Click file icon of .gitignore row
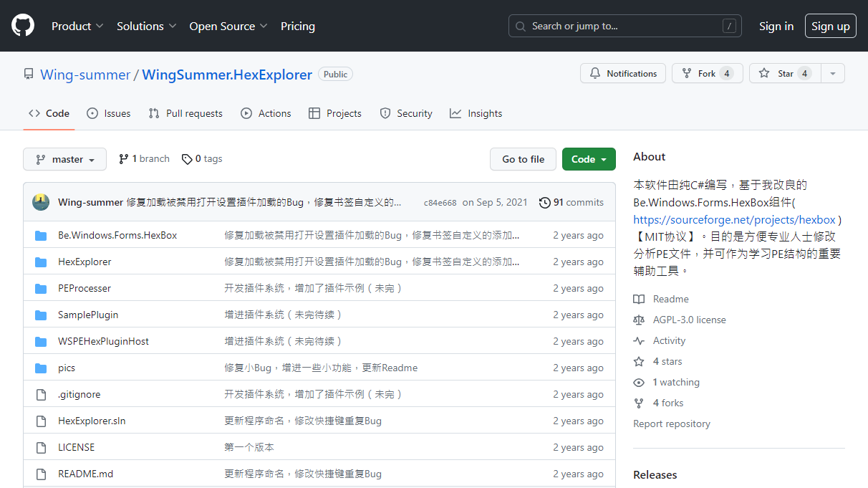The image size is (868, 488). pyautogui.click(x=41, y=394)
